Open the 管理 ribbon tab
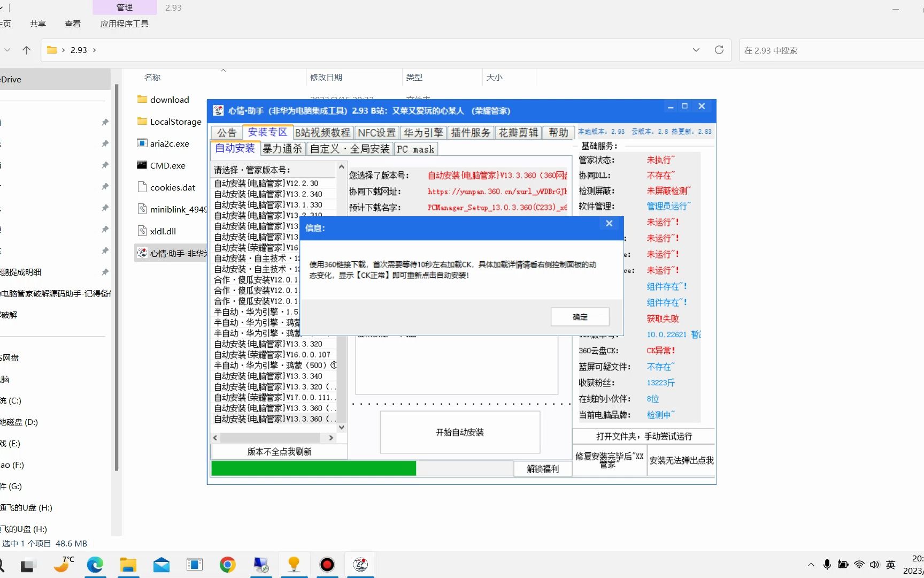 pos(125,7)
